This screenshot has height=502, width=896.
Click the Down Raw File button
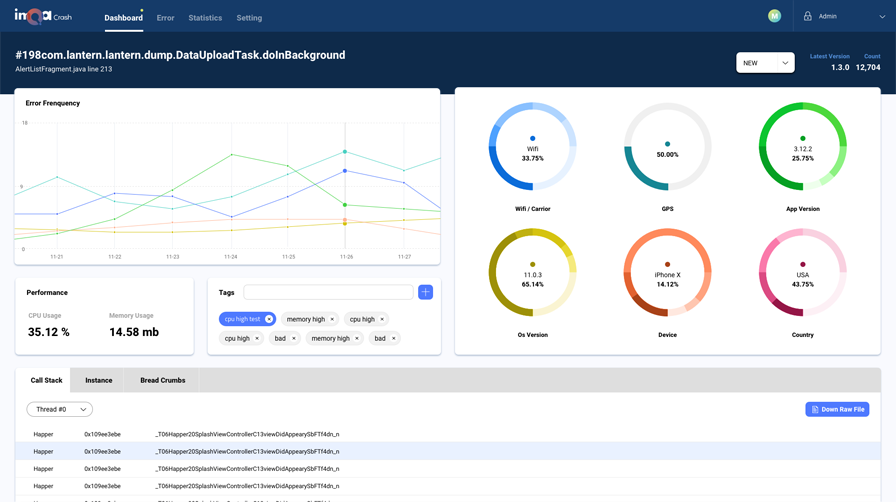coord(837,409)
